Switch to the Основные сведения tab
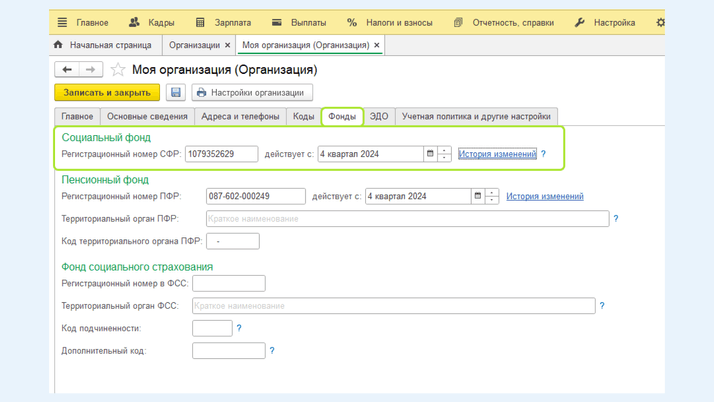Viewport: 714px width, 402px height. point(147,117)
